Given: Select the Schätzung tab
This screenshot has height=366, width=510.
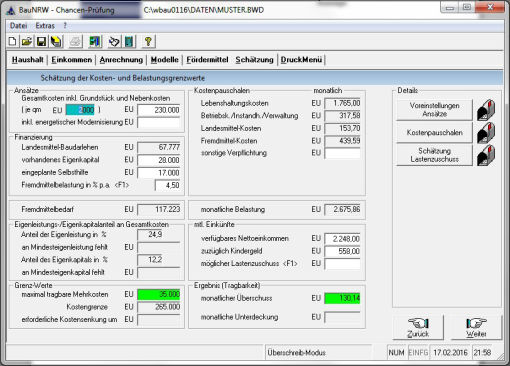Looking at the screenshot, I should point(254,60).
